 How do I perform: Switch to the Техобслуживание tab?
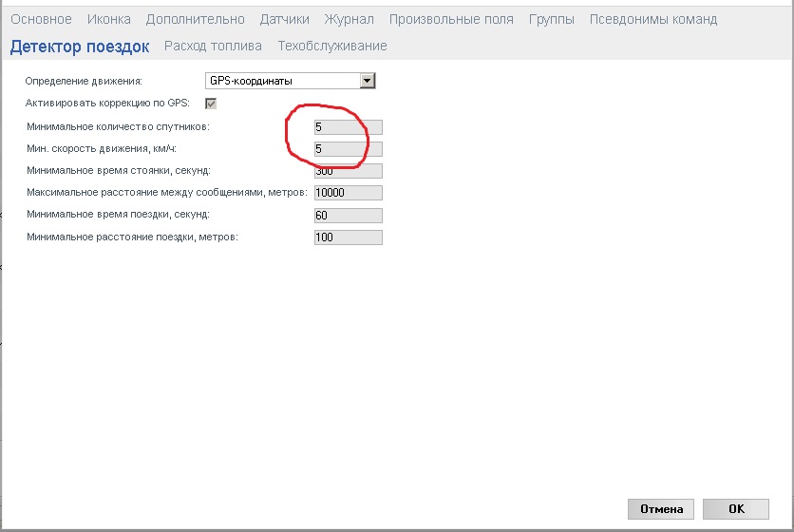[x=332, y=46]
